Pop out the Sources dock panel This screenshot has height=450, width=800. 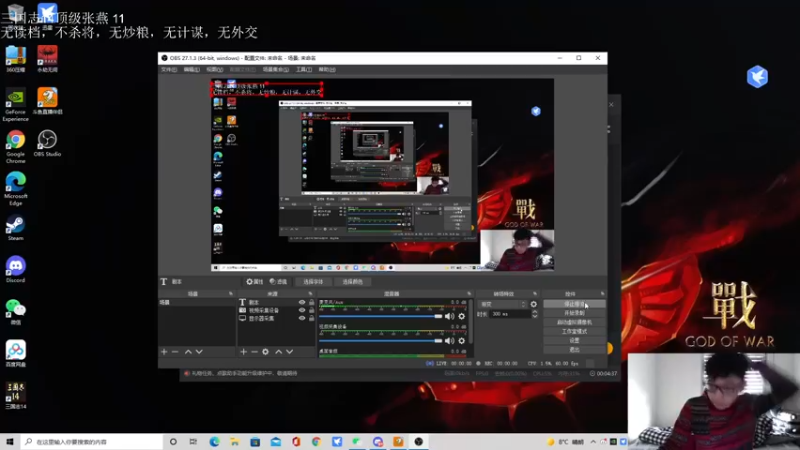click(x=310, y=294)
